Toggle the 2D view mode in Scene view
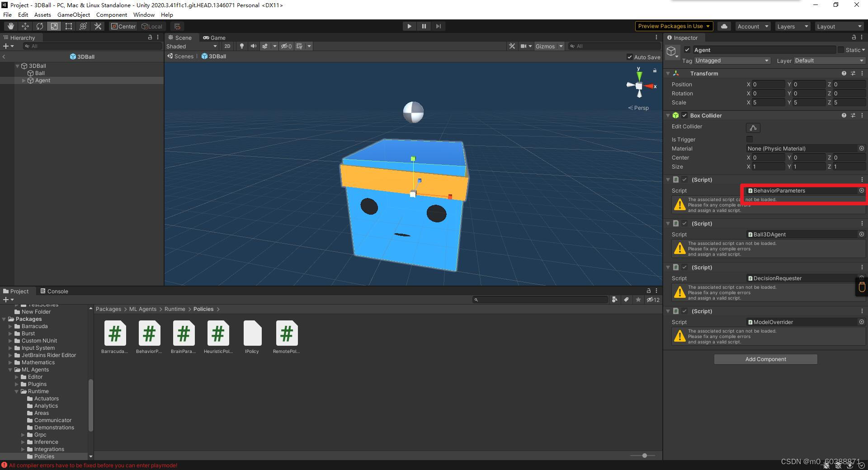Viewport: 868px width, 470px height. pyautogui.click(x=227, y=46)
